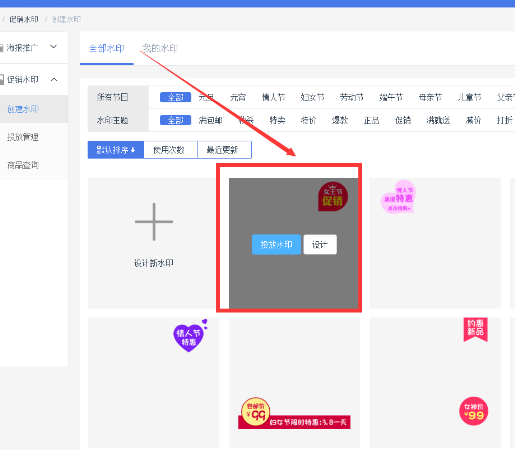This screenshot has width=515, height=450.
Task: Expand the 海报推广 chevron
Action: (x=54, y=47)
